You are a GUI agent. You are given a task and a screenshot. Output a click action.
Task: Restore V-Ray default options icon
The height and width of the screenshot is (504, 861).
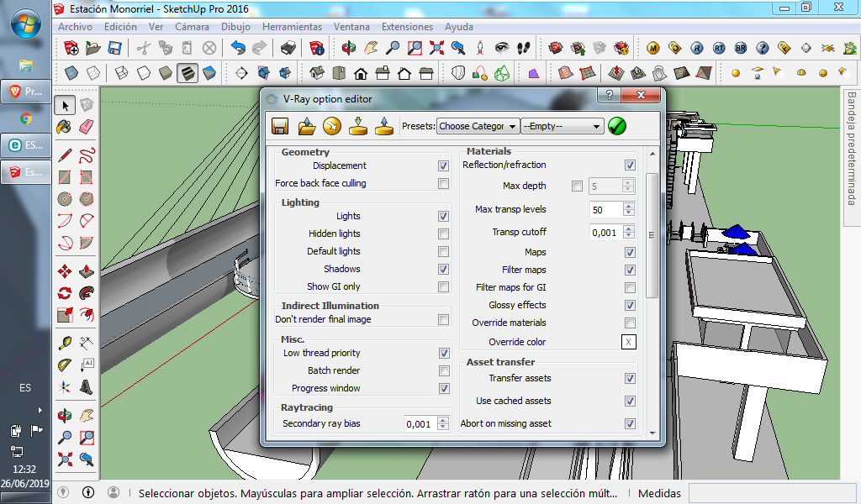(332, 126)
